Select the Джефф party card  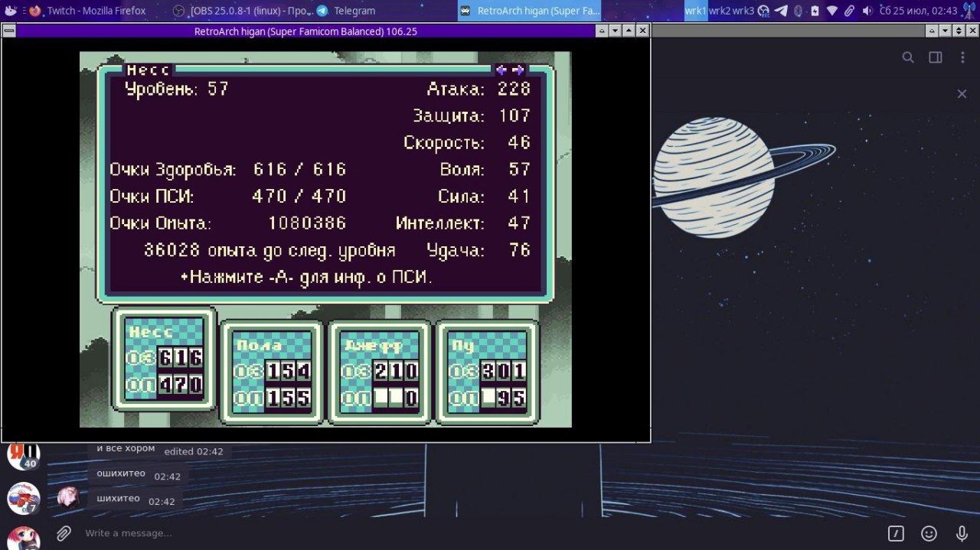pyautogui.click(x=379, y=371)
